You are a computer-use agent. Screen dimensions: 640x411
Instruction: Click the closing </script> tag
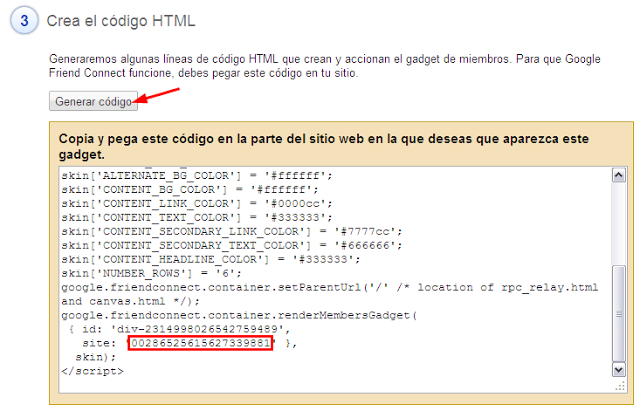91,370
